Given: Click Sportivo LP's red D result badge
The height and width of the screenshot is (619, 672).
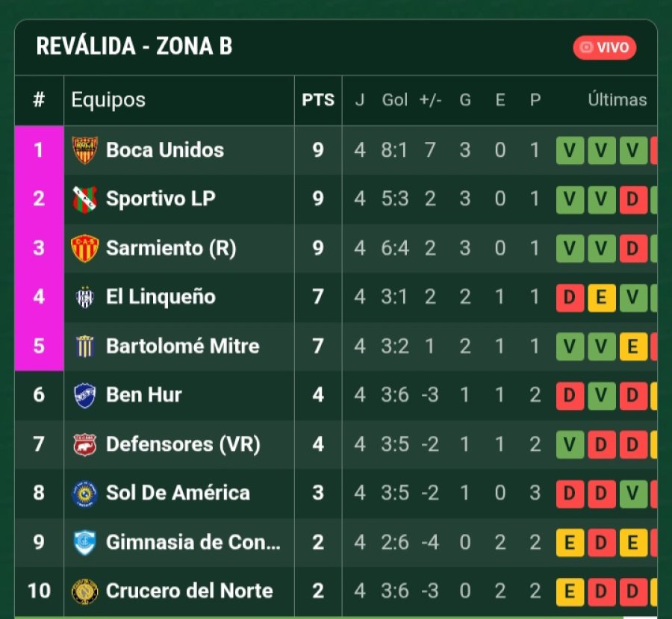Looking at the screenshot, I should pyautogui.click(x=632, y=200).
